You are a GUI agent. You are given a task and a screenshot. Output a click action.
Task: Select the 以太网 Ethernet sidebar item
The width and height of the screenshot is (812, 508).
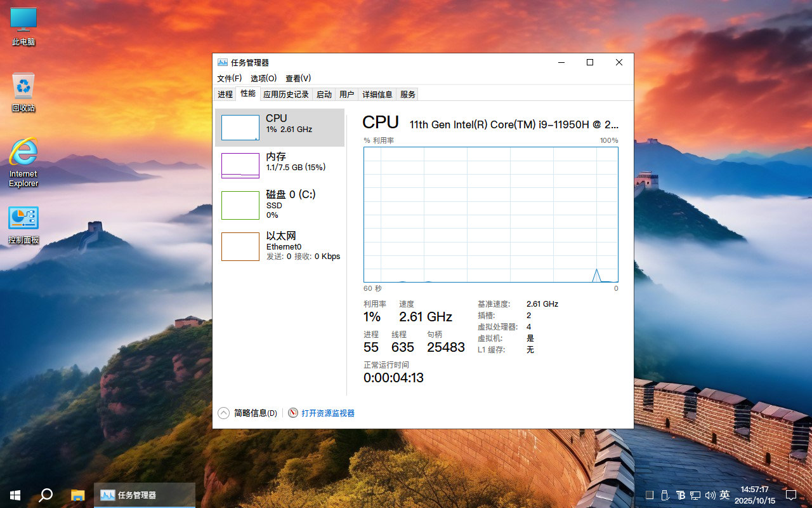click(280, 246)
